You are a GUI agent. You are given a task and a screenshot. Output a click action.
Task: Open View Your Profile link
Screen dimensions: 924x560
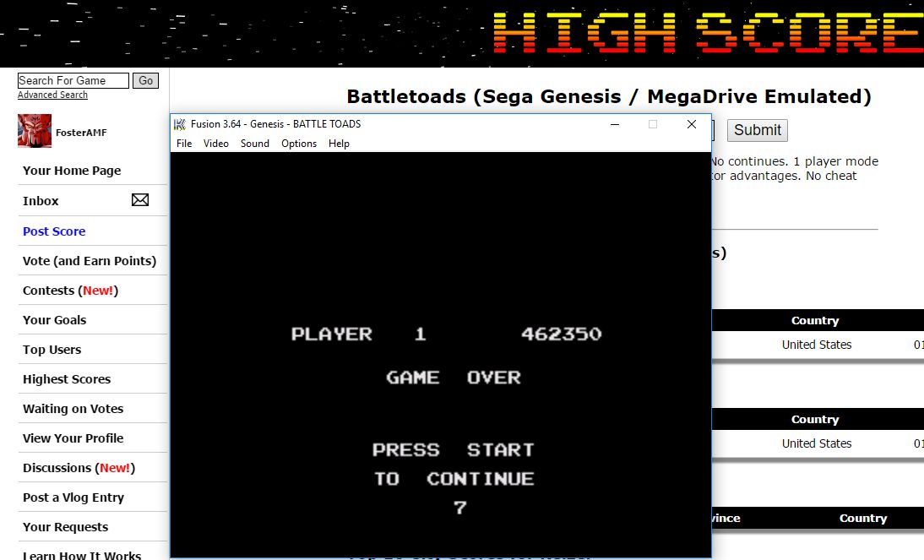tap(73, 438)
